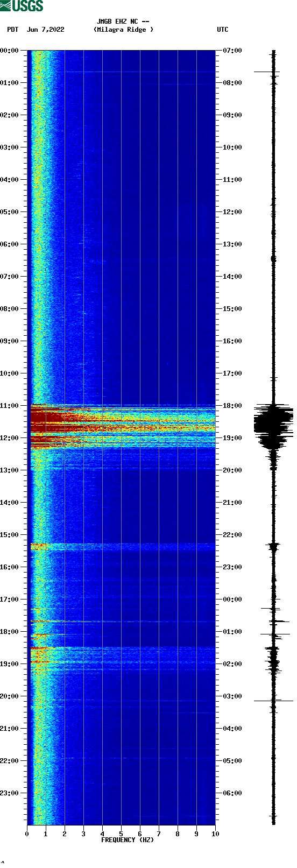Click the seismogram spike beside 03:00 UTC
This screenshot has width=297, height=868.
coord(274,701)
